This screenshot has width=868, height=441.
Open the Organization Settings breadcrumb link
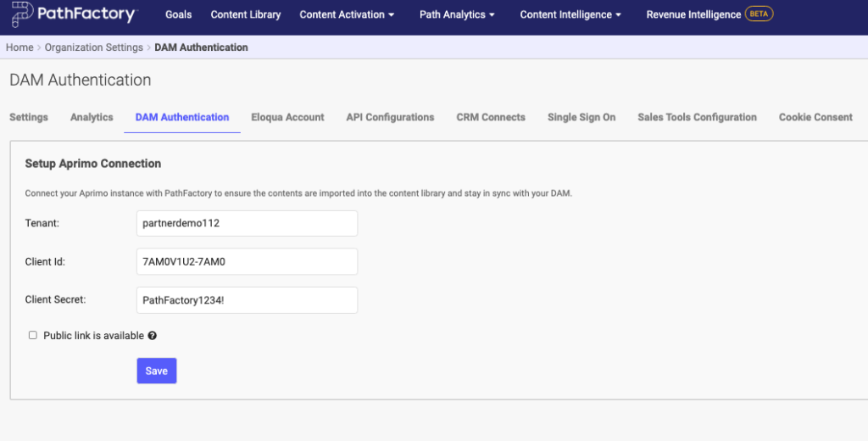(x=93, y=47)
